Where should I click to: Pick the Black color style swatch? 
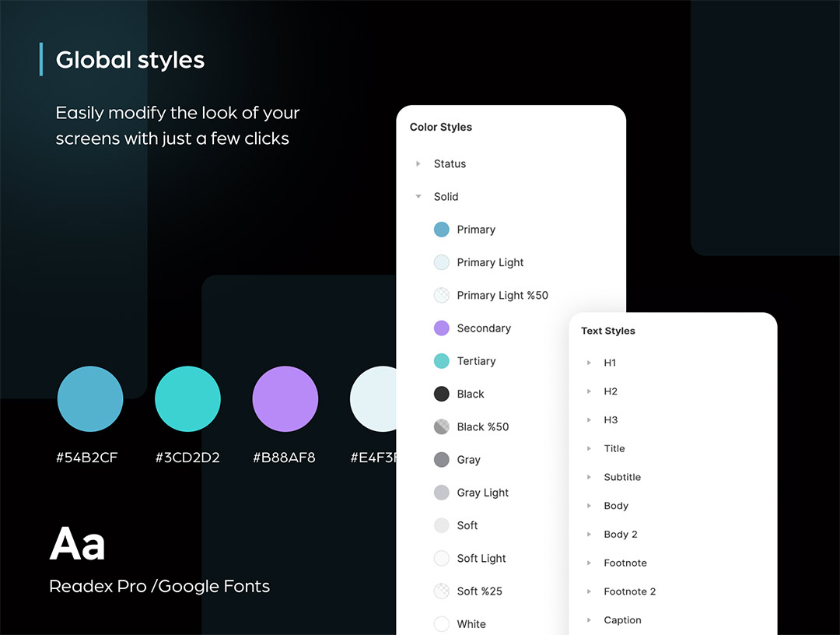442,394
